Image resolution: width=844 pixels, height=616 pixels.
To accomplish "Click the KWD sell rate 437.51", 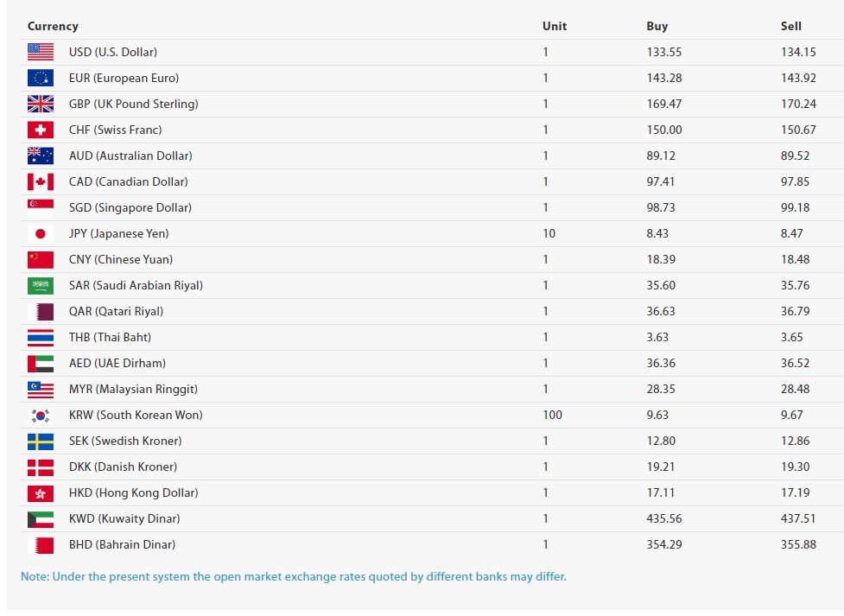I will tap(798, 518).
